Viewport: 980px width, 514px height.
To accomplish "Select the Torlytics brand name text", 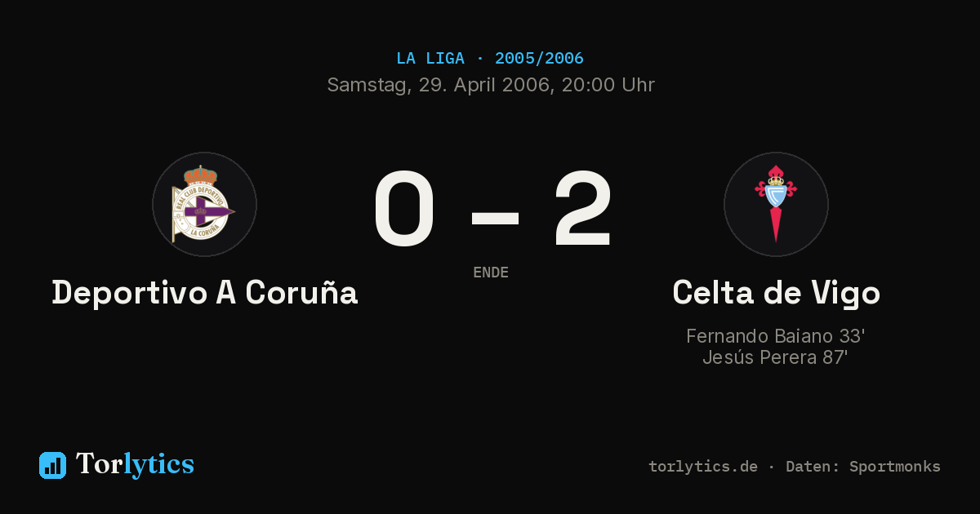I will (x=135, y=464).
